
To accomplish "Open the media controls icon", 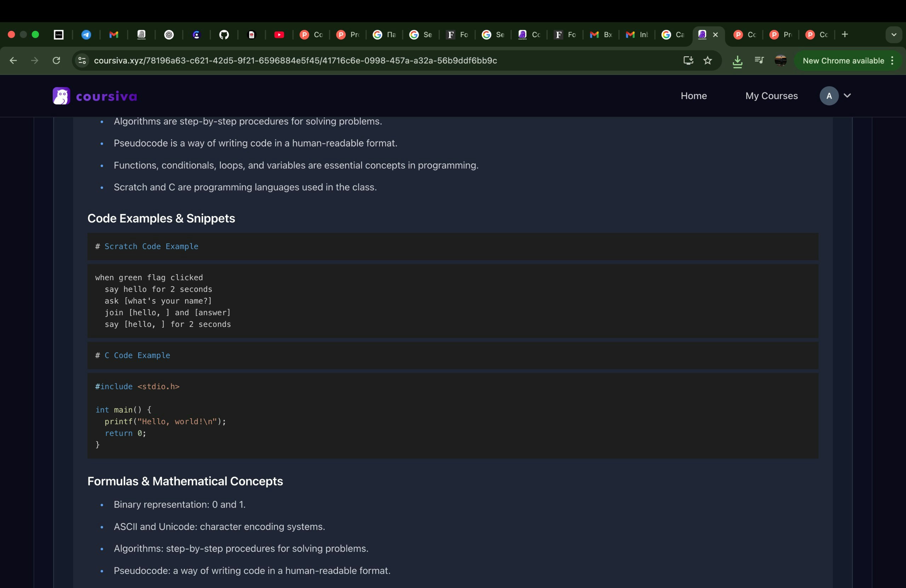I will (x=759, y=60).
